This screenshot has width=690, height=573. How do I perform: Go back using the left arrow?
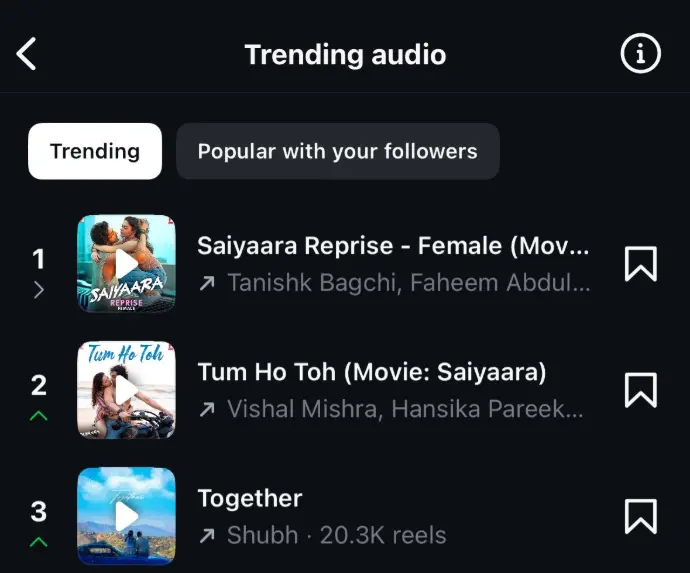[26, 54]
